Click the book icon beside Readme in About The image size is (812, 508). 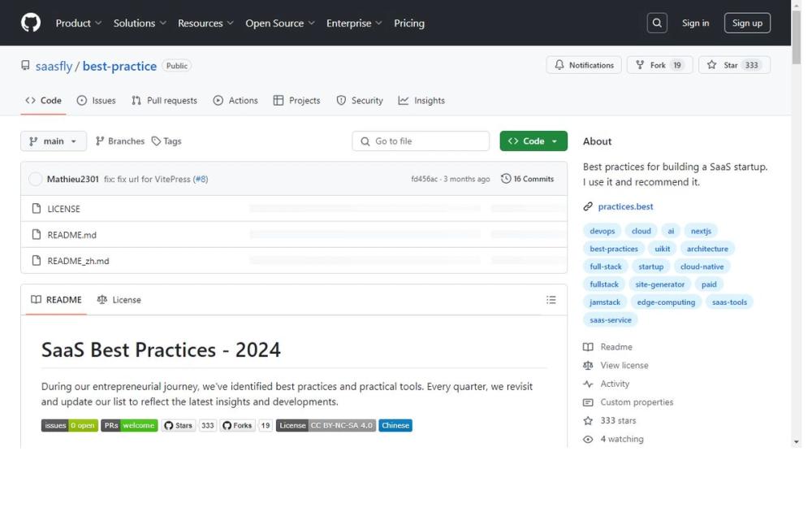pos(588,347)
